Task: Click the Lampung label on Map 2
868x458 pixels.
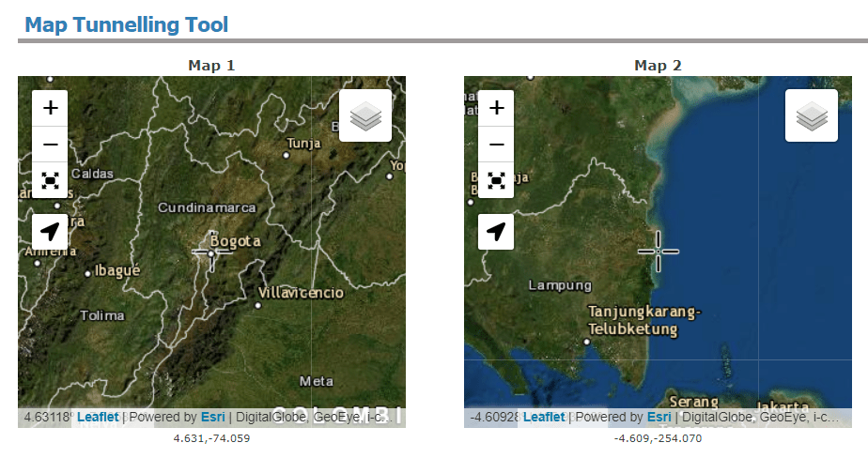Action: [x=560, y=284]
